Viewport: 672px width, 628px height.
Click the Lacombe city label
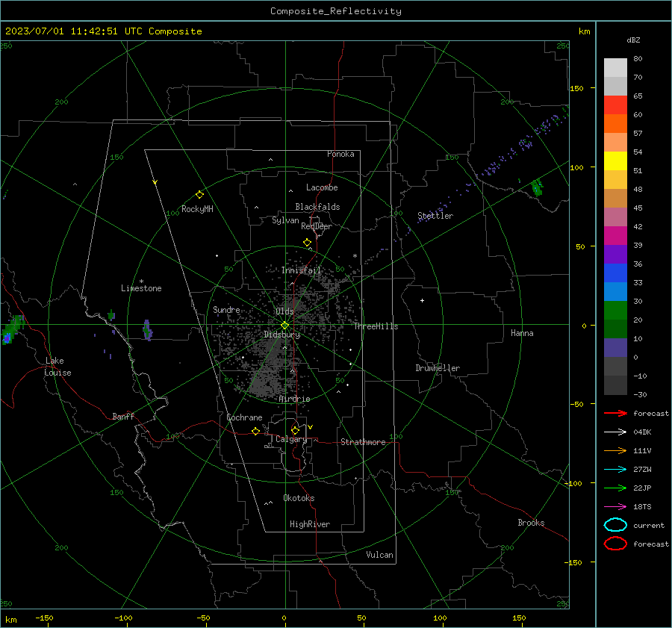(x=322, y=187)
